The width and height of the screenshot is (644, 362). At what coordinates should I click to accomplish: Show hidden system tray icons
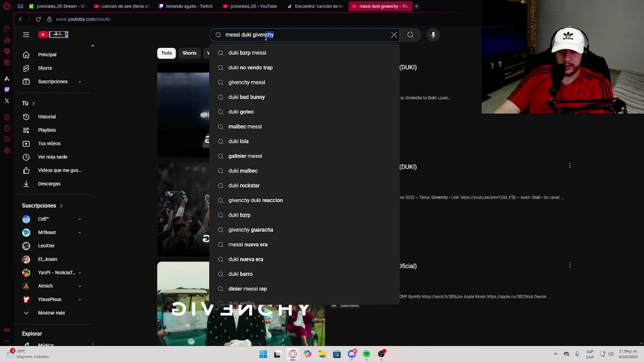(555, 354)
